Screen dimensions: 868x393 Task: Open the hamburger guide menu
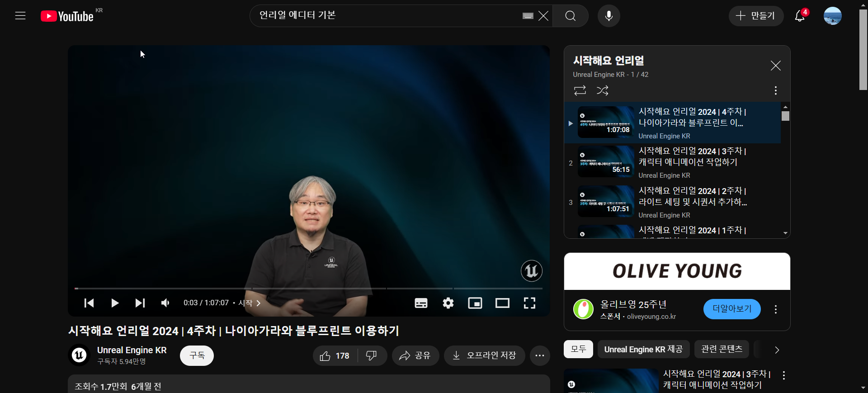[20, 16]
